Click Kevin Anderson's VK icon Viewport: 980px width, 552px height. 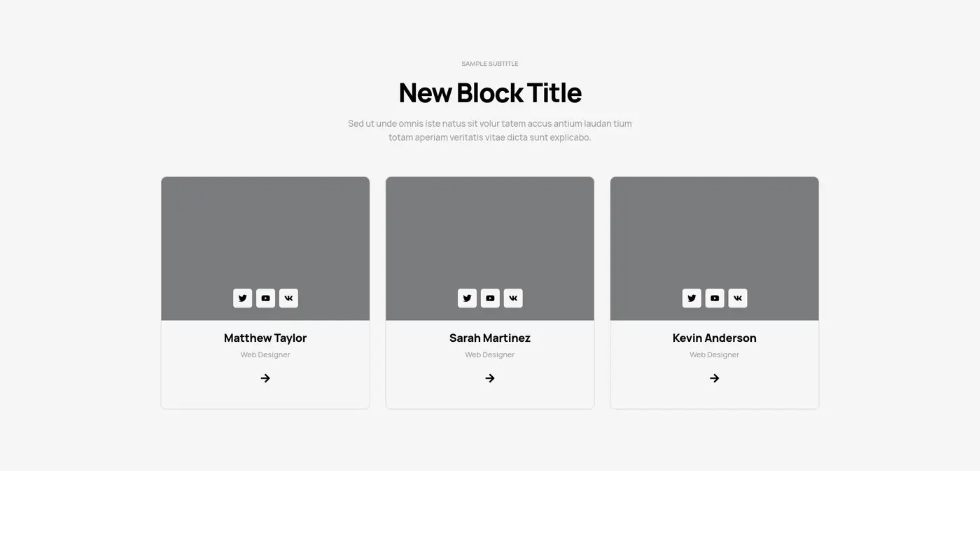738,298
